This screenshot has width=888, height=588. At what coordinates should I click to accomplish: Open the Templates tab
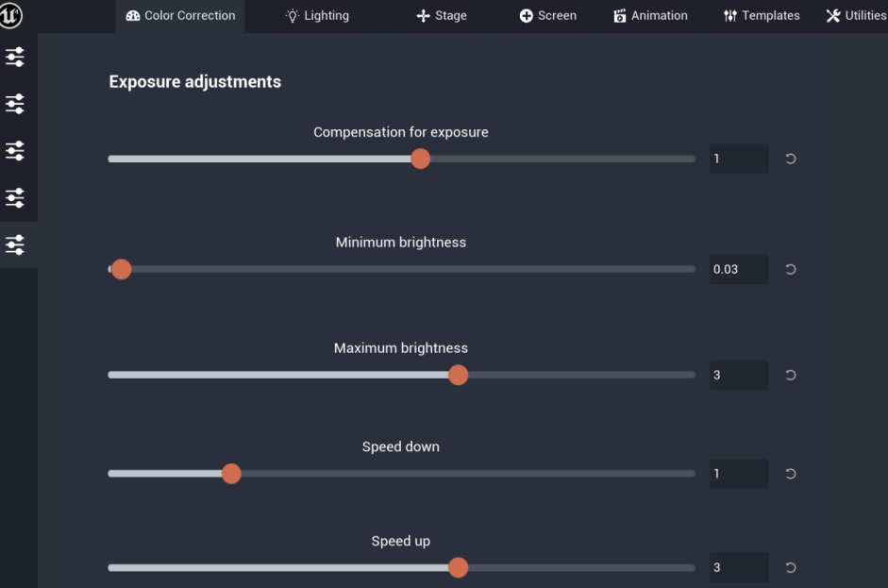click(762, 16)
